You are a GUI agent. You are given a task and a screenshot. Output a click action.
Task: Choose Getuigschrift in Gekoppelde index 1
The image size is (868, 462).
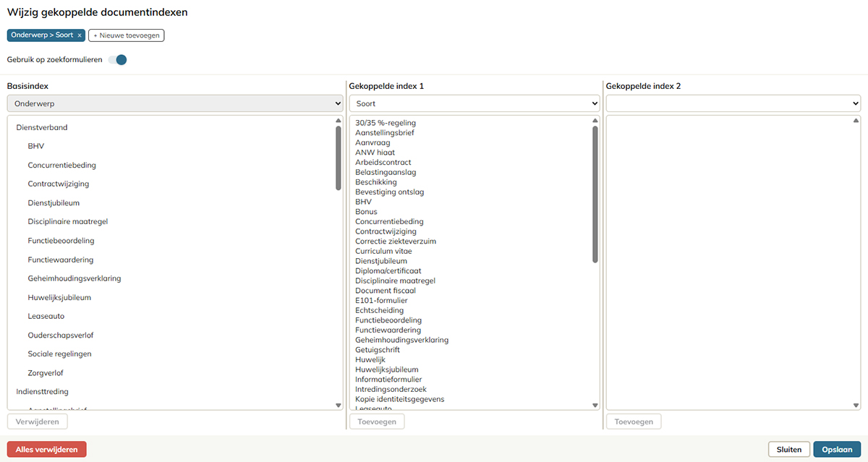pyautogui.click(x=379, y=350)
